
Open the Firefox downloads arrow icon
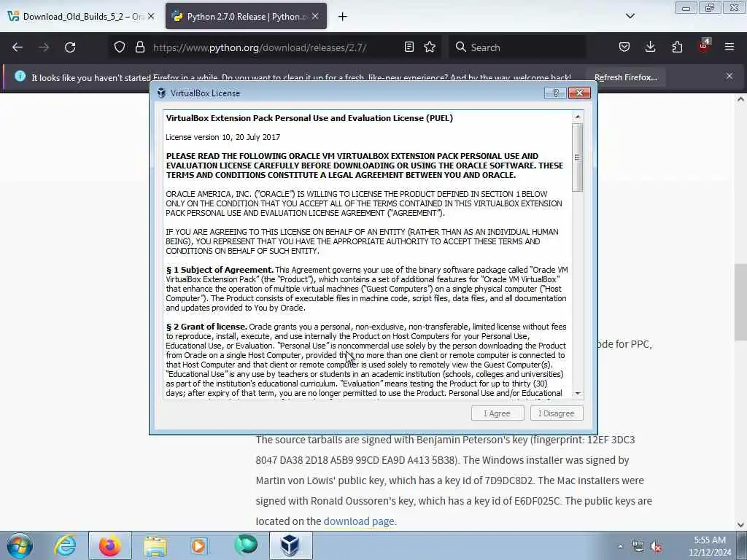[650, 47]
